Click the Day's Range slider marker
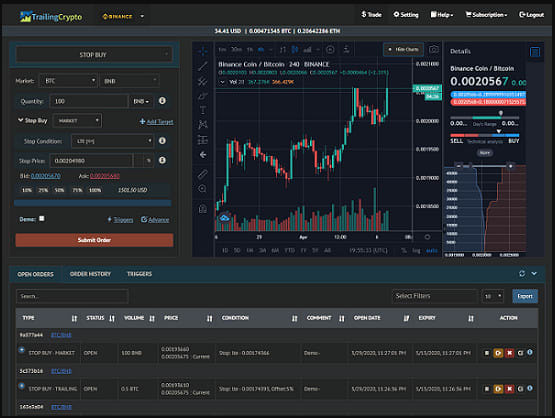 [500, 113]
